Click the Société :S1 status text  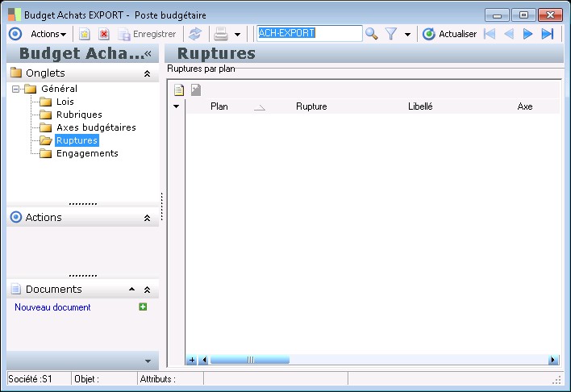tap(30, 379)
